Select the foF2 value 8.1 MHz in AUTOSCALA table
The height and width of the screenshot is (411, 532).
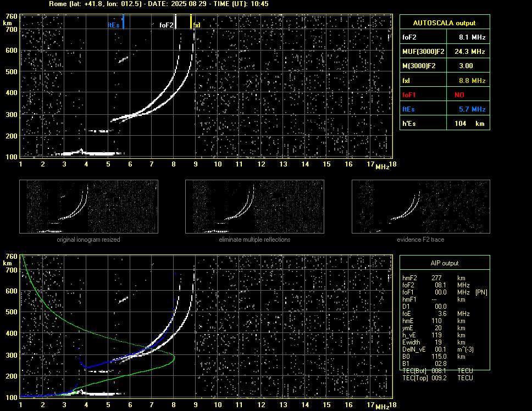tap(472, 37)
